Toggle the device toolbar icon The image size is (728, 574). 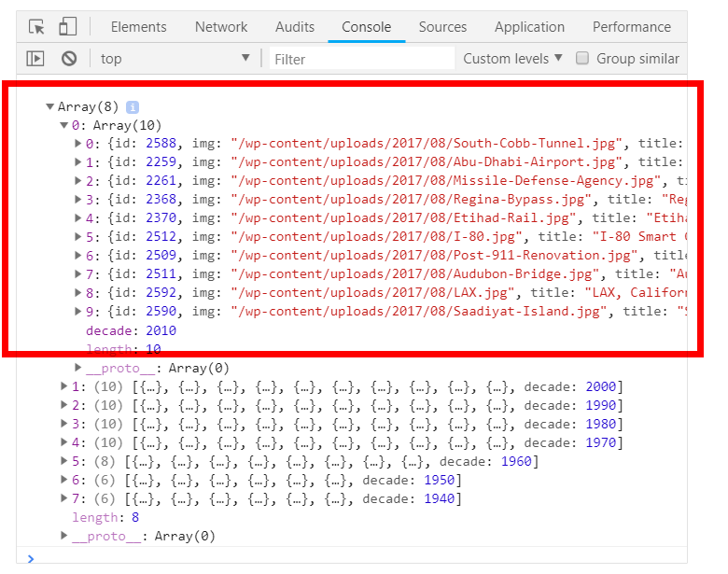[68, 26]
